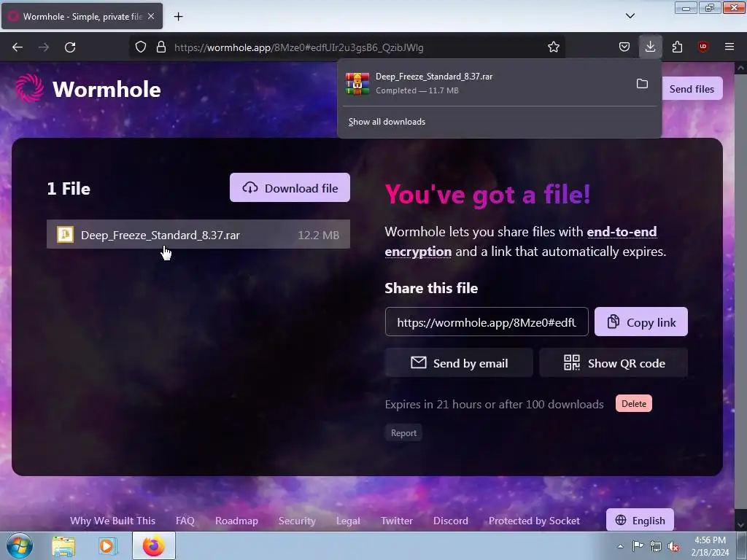Bookmark this page with the star
Viewport: 747px width, 560px height.
(553, 47)
